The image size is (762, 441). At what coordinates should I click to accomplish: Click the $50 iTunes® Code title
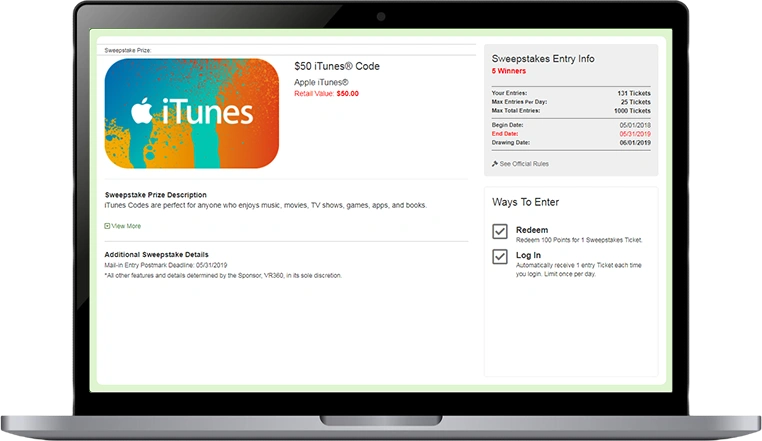pos(337,67)
